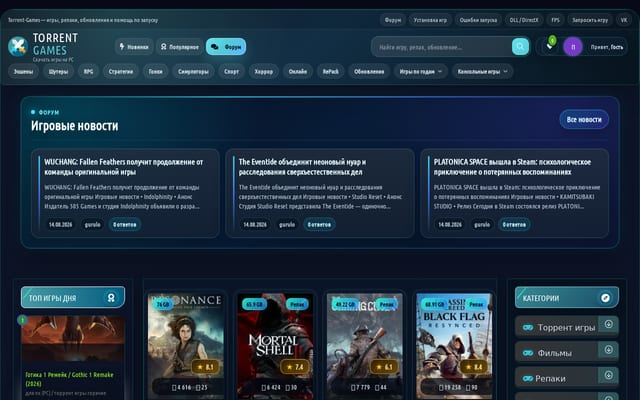
Task: Select the highlighted Форум tab
Action: click(226, 47)
